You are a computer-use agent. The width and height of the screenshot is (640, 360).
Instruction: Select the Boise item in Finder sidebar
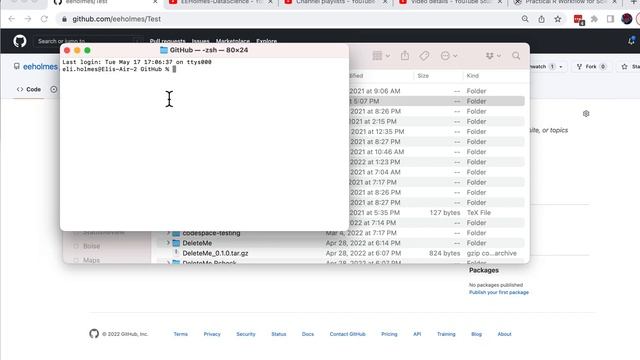[x=91, y=246]
